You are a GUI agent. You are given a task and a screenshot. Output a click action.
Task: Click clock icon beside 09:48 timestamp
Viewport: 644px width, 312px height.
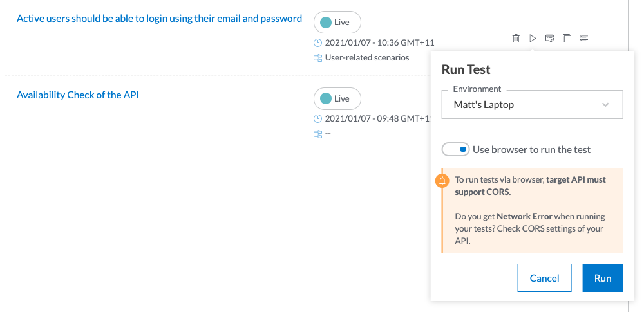tap(317, 118)
